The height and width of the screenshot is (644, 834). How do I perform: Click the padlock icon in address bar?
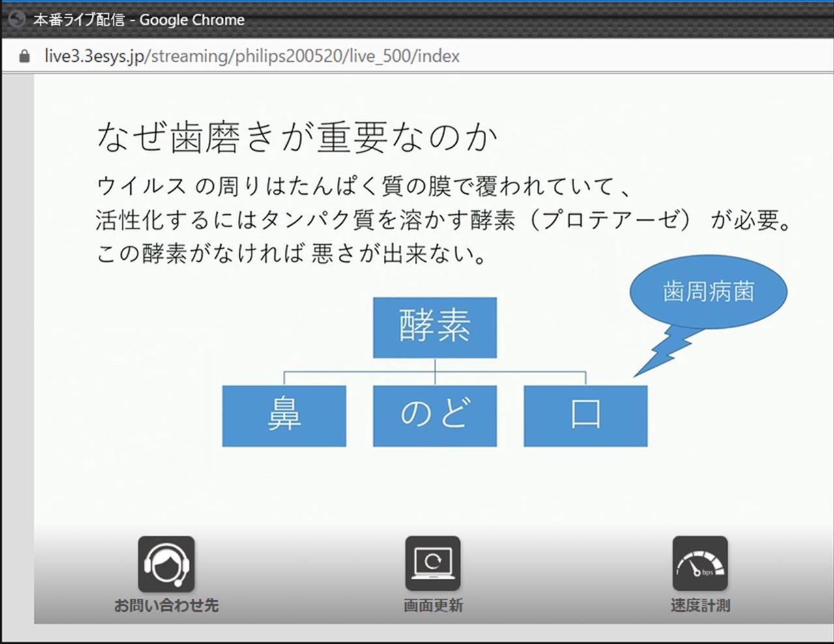click(25, 57)
